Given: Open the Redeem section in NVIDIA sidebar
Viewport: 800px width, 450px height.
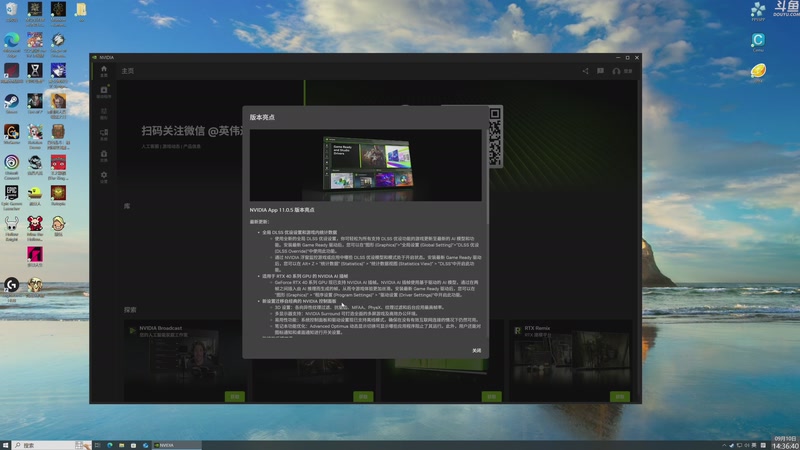Looking at the screenshot, I should (x=104, y=156).
